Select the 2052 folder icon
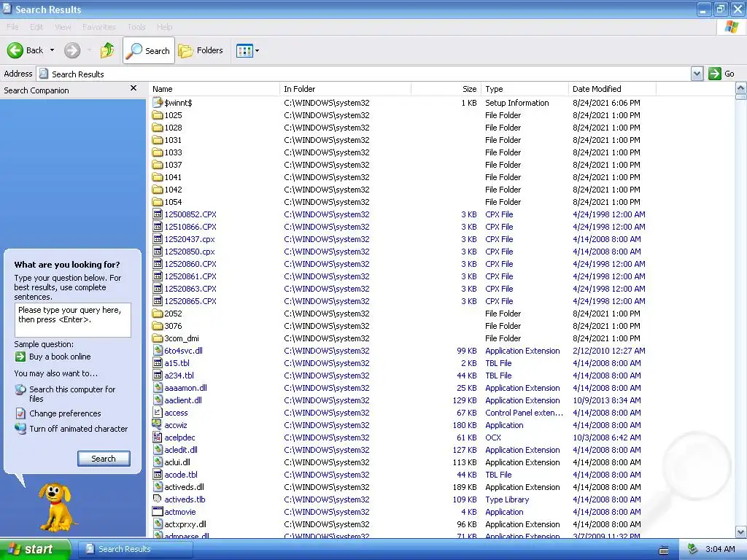The width and height of the screenshot is (747, 560). point(158,313)
